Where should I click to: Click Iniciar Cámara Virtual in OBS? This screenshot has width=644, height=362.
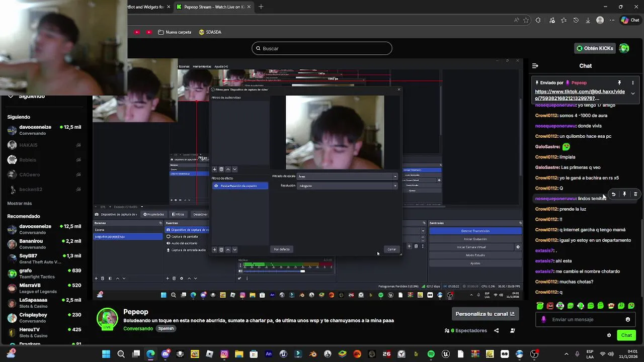(471, 247)
